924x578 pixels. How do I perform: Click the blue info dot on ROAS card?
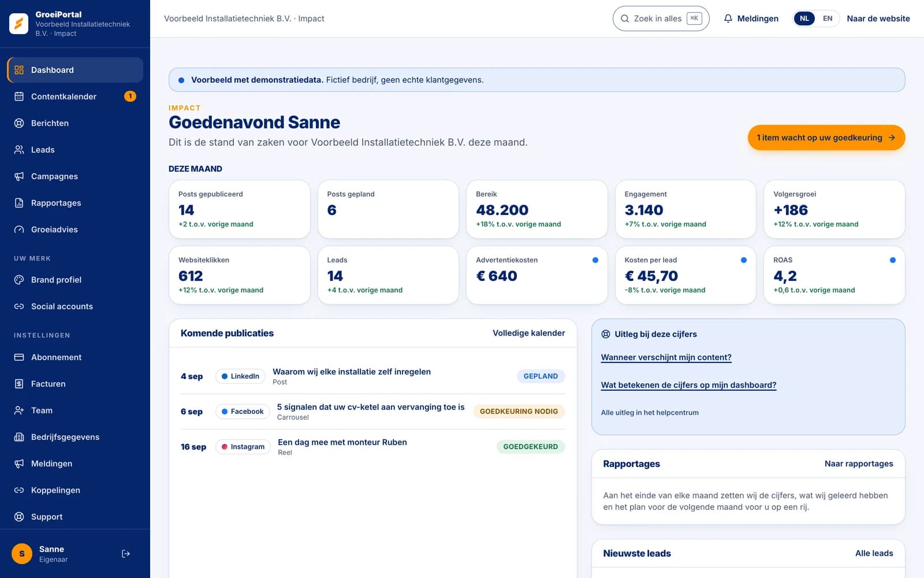tap(893, 260)
